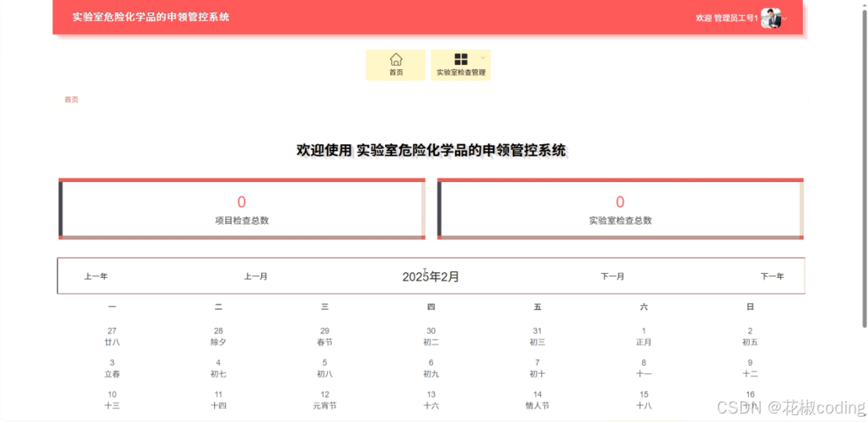Screen dimensions: 868x423
Task: Click the 欢迎 管理员工号1 text
Action: (726, 18)
